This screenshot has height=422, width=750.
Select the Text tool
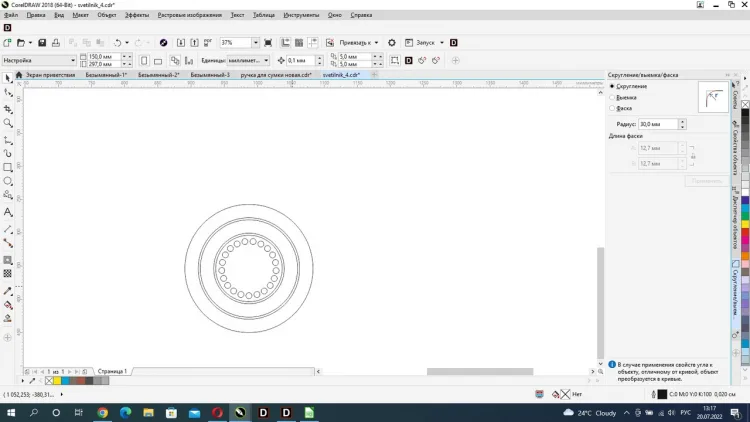8,212
